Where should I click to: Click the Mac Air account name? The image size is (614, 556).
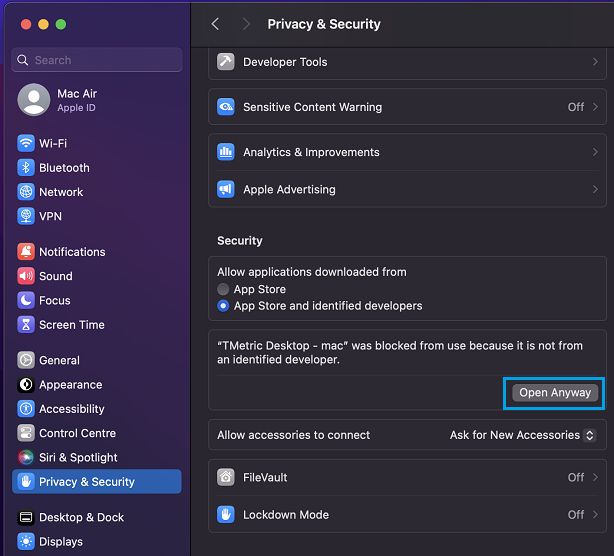pos(77,94)
